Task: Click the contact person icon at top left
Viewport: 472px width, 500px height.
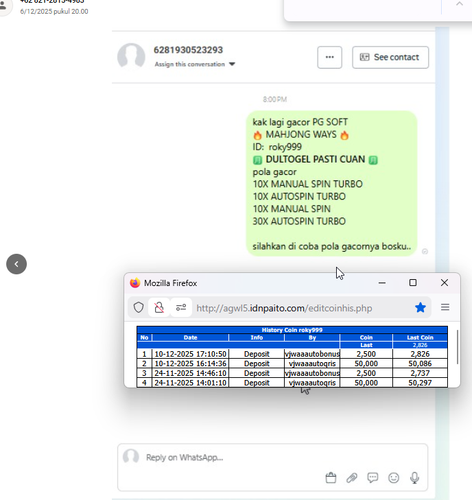Action: click(3, 5)
